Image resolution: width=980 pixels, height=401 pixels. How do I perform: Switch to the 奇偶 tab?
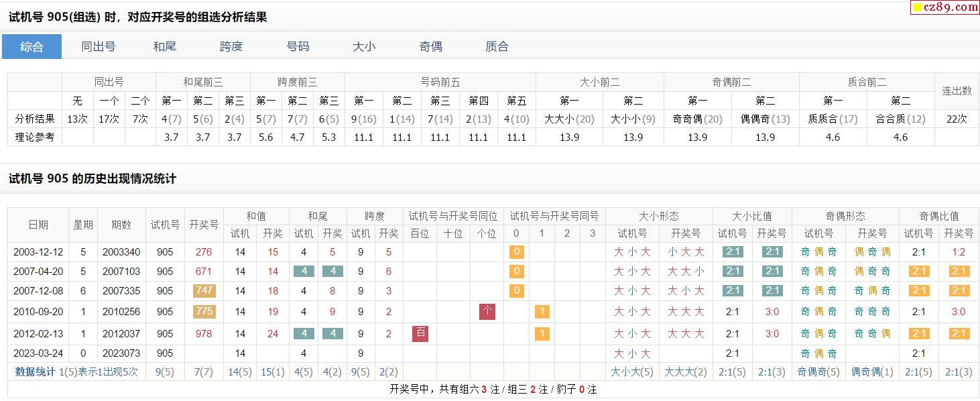tap(430, 46)
